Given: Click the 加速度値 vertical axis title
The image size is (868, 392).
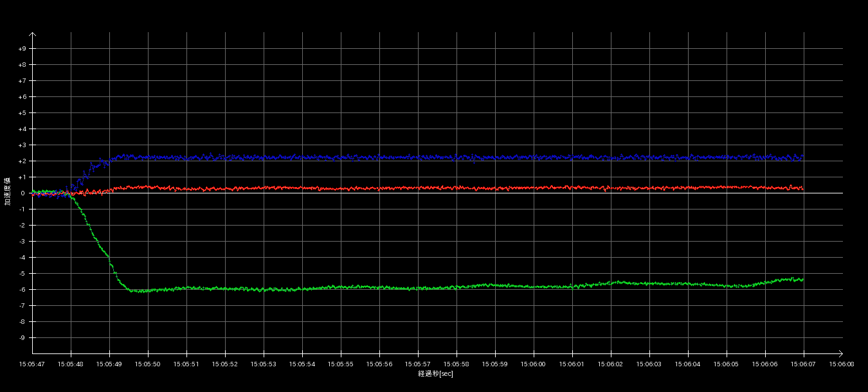Looking at the screenshot, I should pos(8,192).
